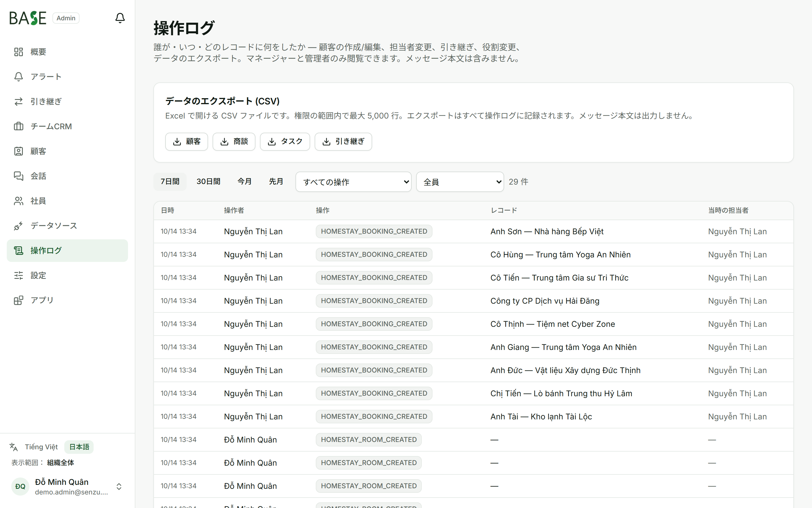This screenshot has width=812, height=508.
Task: Click the 引き継ぎ swap arrows icon in sidebar
Action: click(18, 102)
